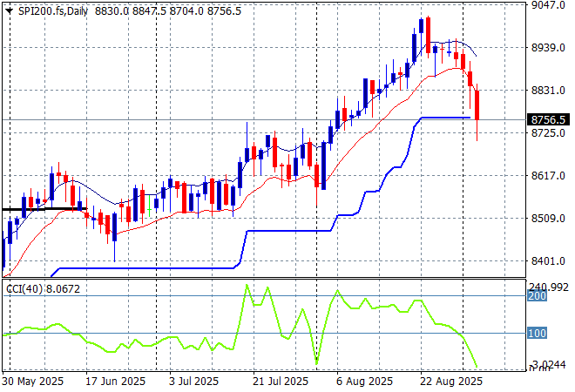Click the 22 Aug 2025 date label

pyautogui.click(x=451, y=382)
